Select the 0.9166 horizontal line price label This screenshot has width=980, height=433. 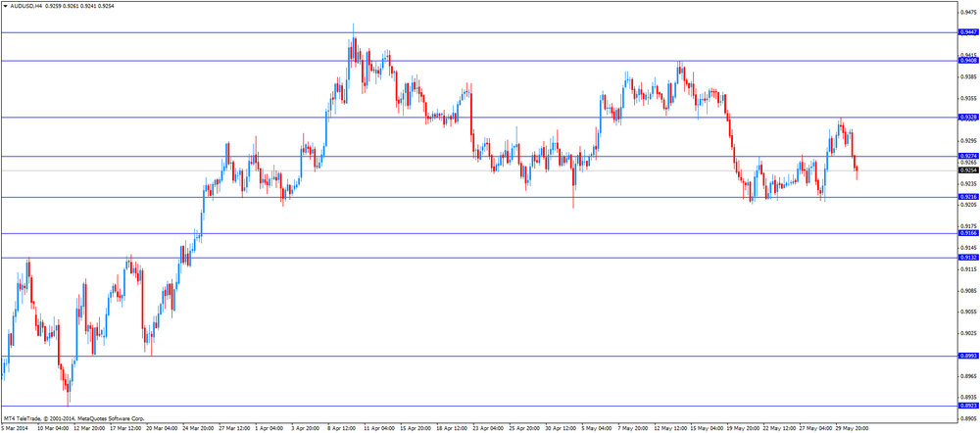pos(969,233)
